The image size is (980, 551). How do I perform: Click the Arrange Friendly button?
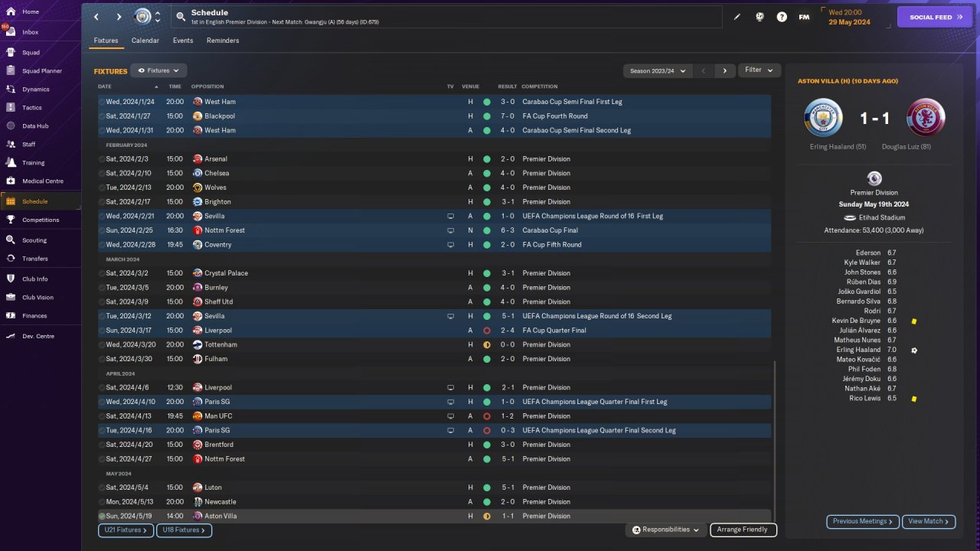[x=743, y=530]
